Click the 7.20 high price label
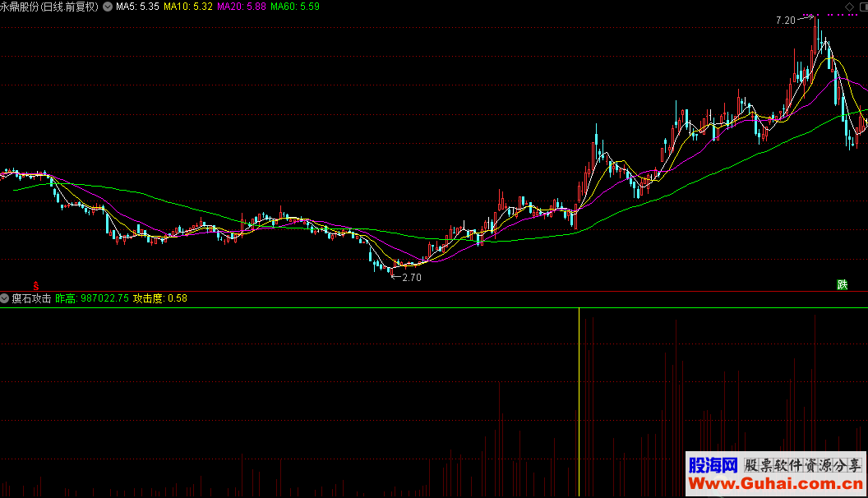 (785, 21)
